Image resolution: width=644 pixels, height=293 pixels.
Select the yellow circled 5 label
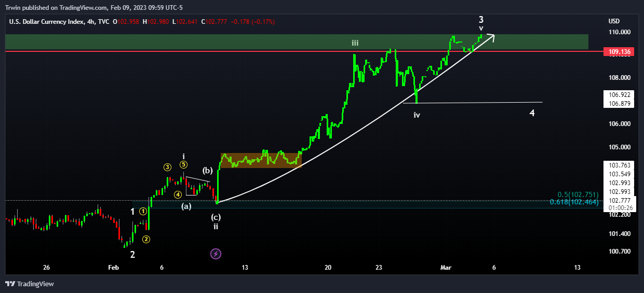[x=183, y=165]
